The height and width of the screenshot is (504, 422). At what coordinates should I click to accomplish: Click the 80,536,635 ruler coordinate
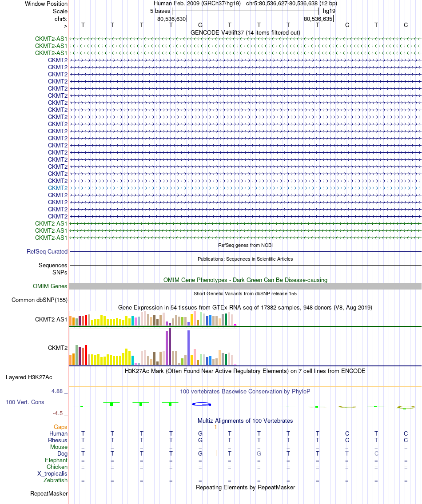pos(318,19)
